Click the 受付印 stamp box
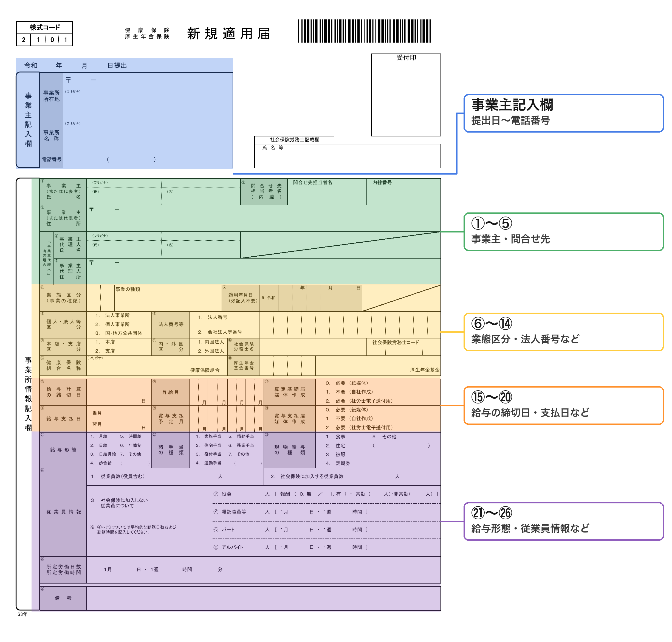This screenshot has height=642, width=672. [406, 95]
